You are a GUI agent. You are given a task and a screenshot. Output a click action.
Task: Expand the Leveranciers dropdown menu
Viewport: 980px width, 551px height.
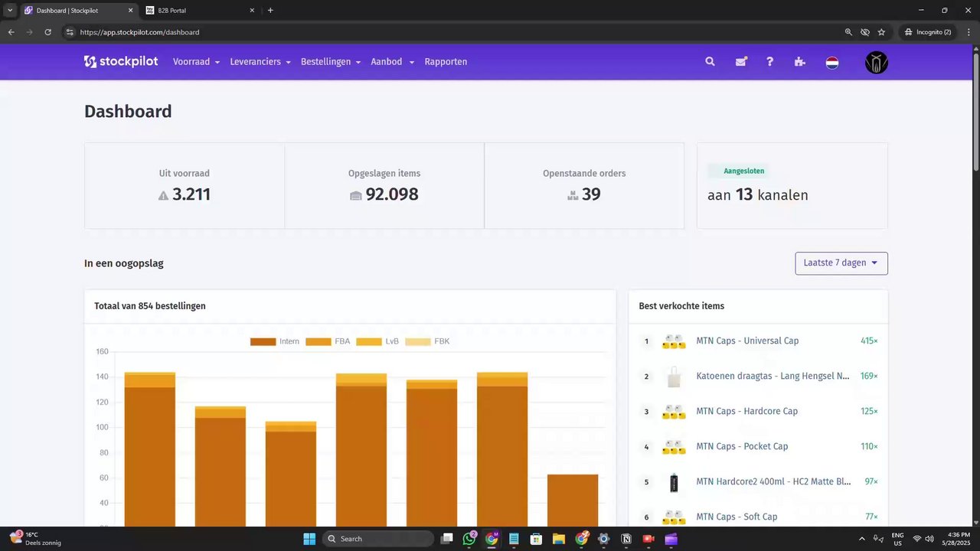260,62
